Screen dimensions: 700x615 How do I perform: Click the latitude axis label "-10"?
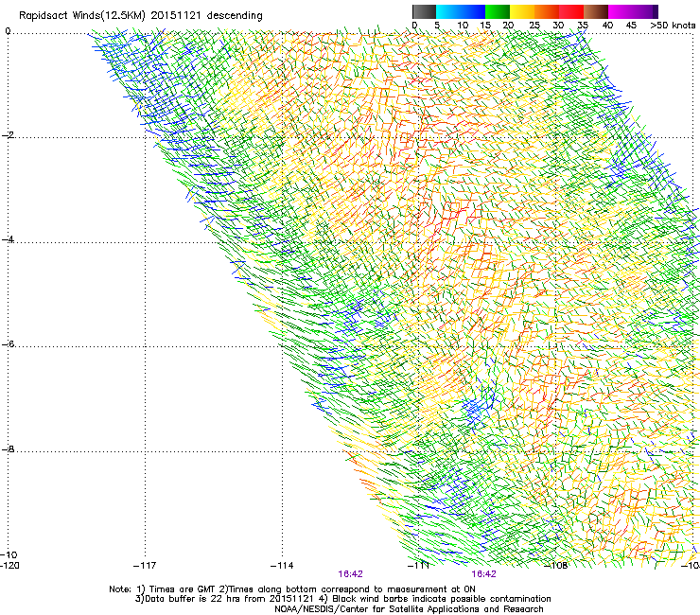coord(9,554)
